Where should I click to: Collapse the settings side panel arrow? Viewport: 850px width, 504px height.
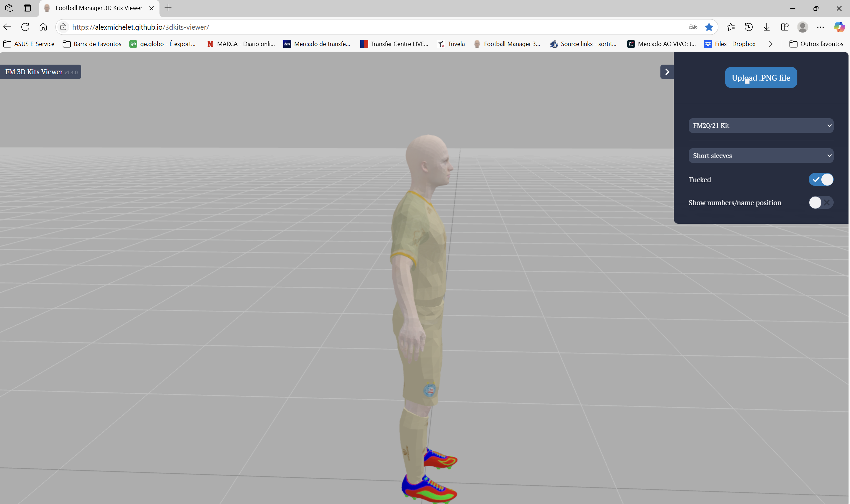[667, 72]
